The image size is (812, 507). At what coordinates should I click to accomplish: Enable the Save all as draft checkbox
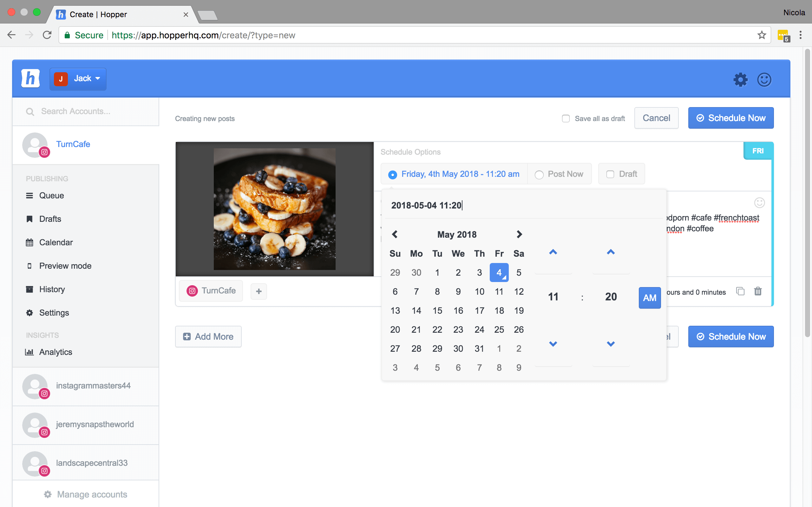click(x=566, y=119)
